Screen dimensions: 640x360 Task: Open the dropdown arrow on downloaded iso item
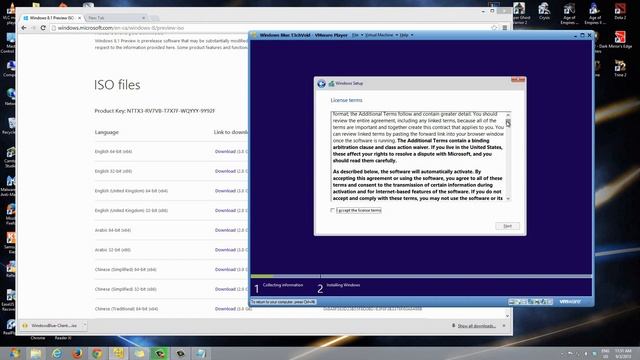84,326
